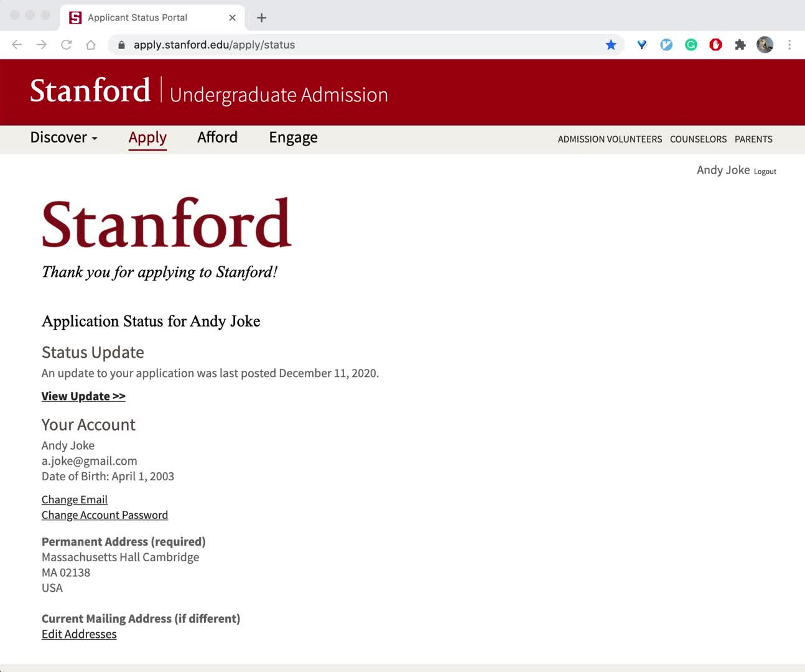This screenshot has height=672, width=805.
Task: Open the Apply navigation item
Action: click(x=147, y=138)
